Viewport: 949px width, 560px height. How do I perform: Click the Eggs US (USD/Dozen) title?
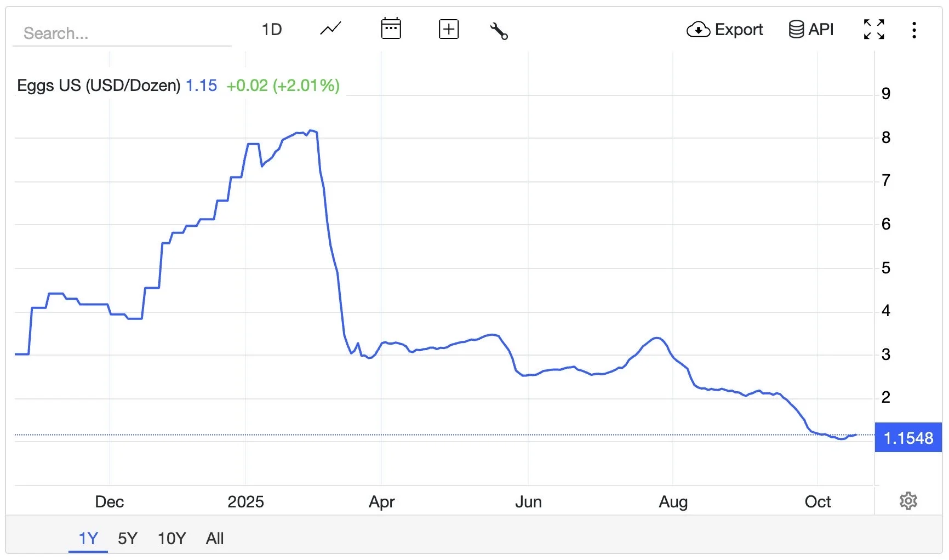(x=99, y=85)
